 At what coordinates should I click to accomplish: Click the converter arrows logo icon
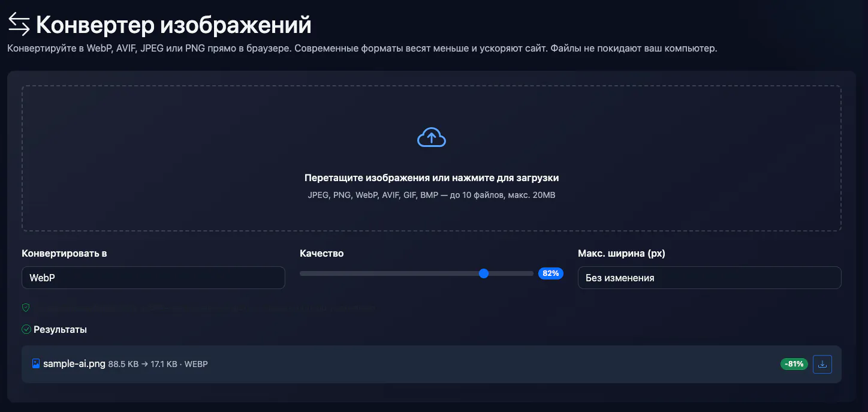19,25
